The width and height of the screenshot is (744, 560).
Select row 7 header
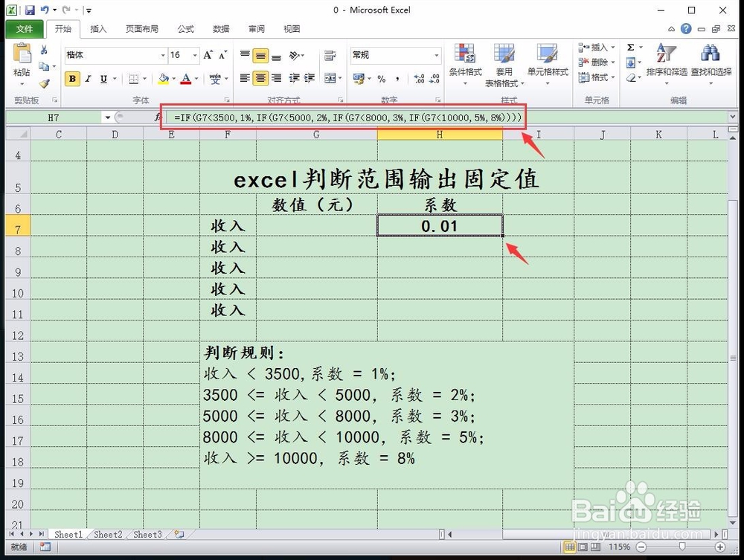[18, 225]
